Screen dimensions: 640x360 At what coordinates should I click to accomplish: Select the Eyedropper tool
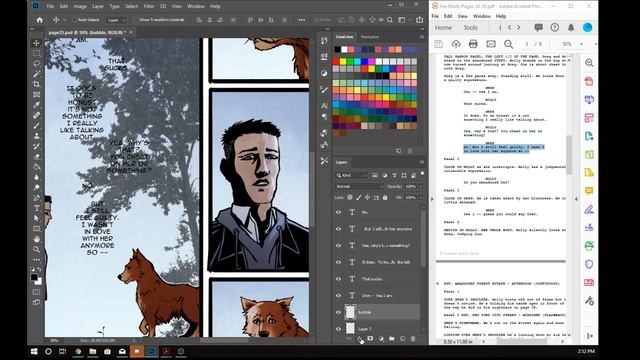(37, 105)
